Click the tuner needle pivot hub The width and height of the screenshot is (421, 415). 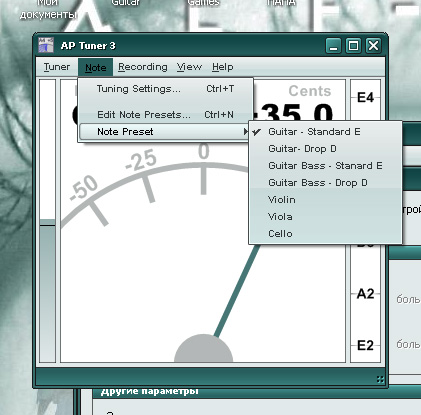(203, 348)
